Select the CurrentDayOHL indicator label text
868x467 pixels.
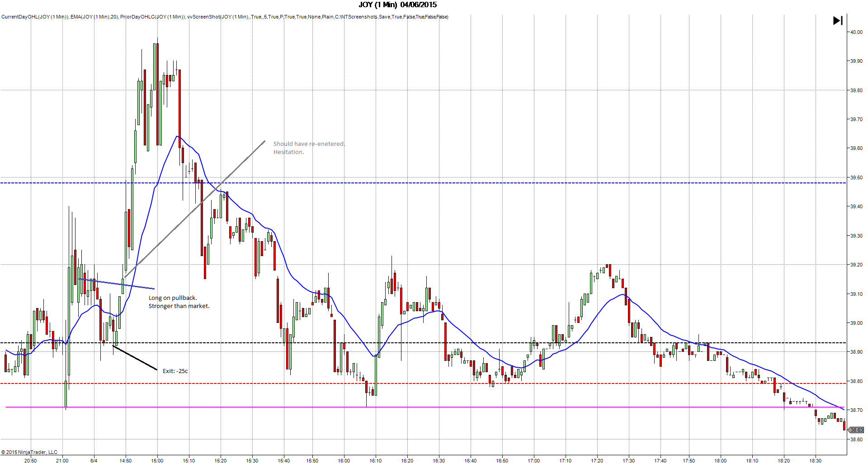[35, 17]
